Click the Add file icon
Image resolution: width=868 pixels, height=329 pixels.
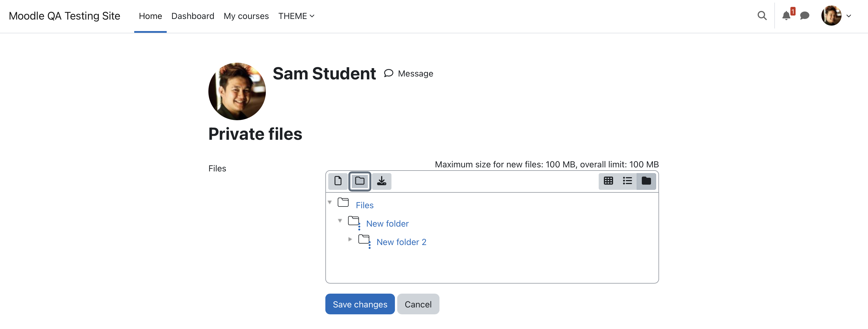click(x=338, y=181)
